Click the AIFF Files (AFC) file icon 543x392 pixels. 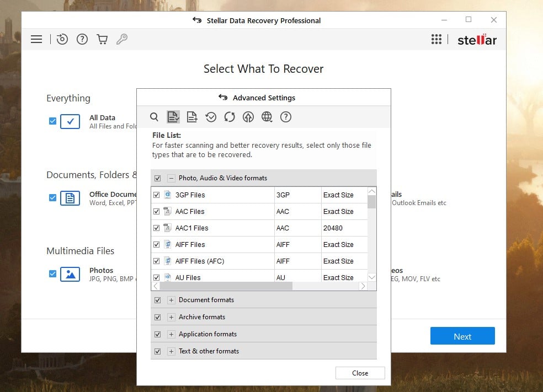click(x=168, y=261)
